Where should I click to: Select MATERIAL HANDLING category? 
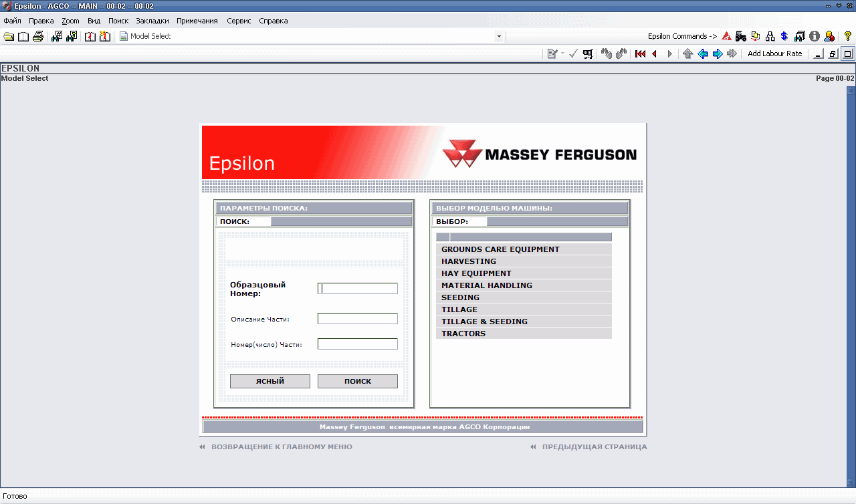tap(524, 285)
